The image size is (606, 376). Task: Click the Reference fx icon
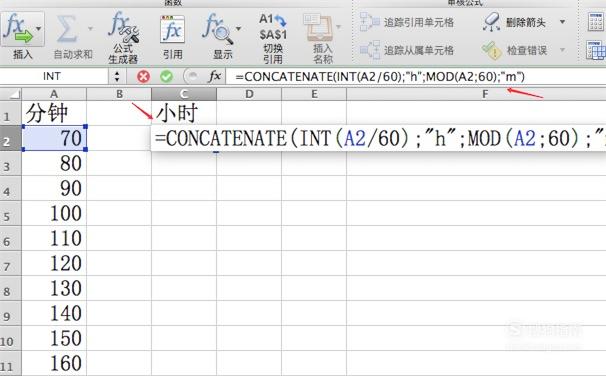click(172, 29)
